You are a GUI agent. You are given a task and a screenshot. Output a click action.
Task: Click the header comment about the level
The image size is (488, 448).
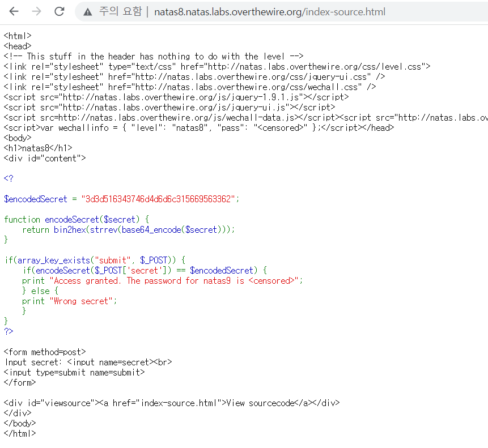154,57
